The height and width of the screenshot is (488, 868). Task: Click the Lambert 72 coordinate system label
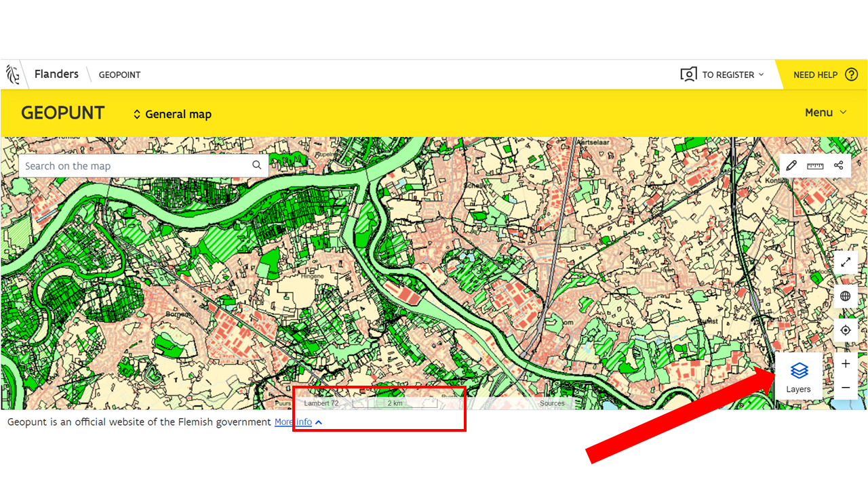click(x=321, y=403)
